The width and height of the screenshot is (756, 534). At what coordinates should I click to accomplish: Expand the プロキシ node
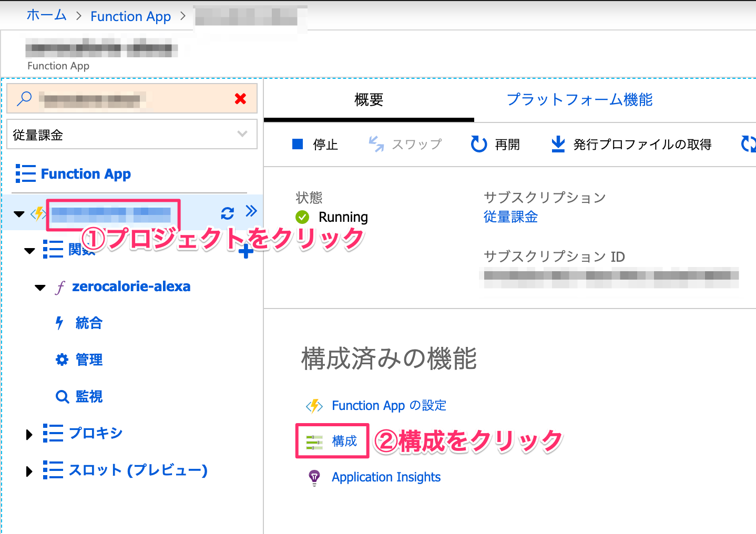29,434
